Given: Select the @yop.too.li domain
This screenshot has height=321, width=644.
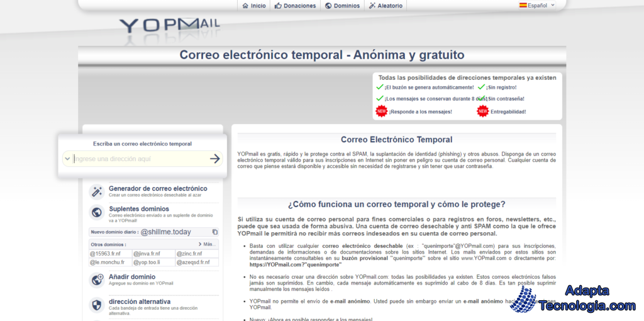Looking at the screenshot, I should [146, 262].
